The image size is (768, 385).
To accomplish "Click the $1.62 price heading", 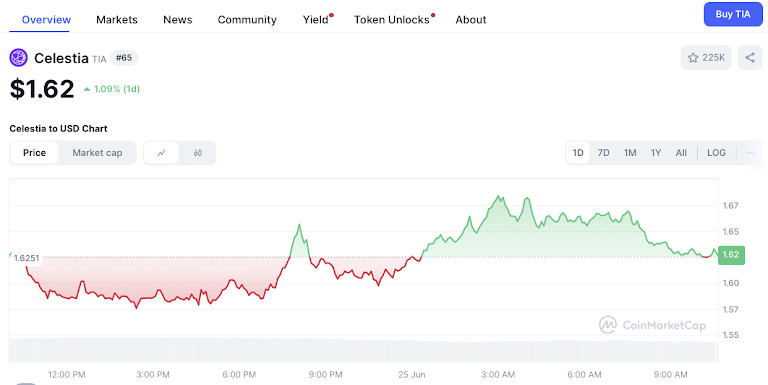I will point(42,89).
